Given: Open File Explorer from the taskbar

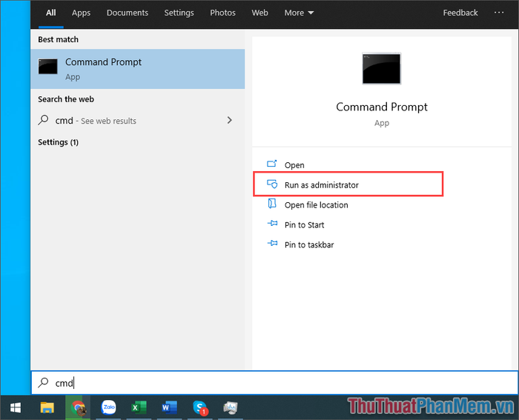Looking at the screenshot, I should coord(47,407).
